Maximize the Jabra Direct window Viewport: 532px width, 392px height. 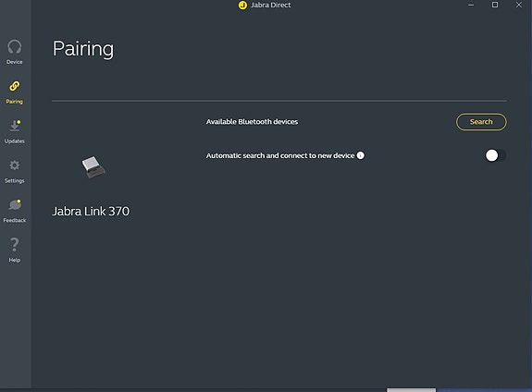point(495,5)
